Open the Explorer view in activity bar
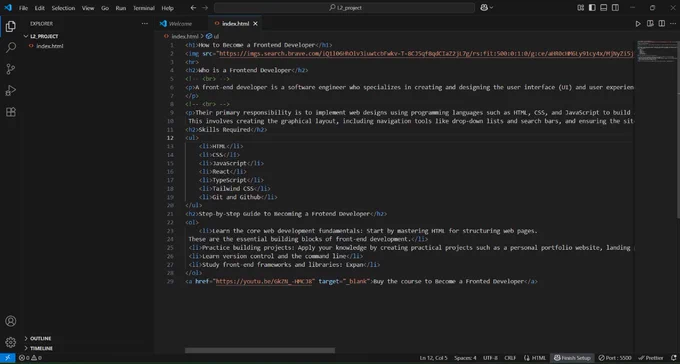Image resolution: width=680 pixels, height=364 pixels. point(10,27)
